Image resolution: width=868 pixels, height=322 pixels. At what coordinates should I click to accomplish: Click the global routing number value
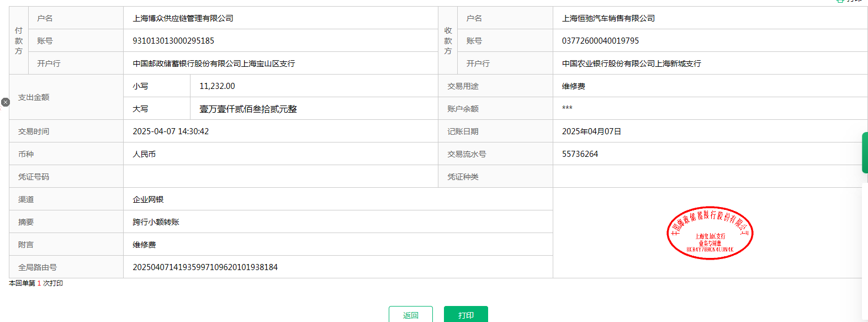(205, 267)
